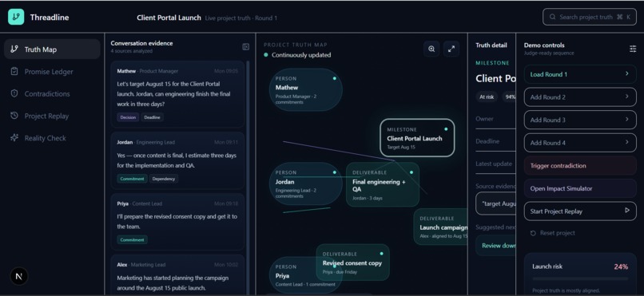Click the Contradictions shield icon
Screen dimensions: 644x296
14,93
